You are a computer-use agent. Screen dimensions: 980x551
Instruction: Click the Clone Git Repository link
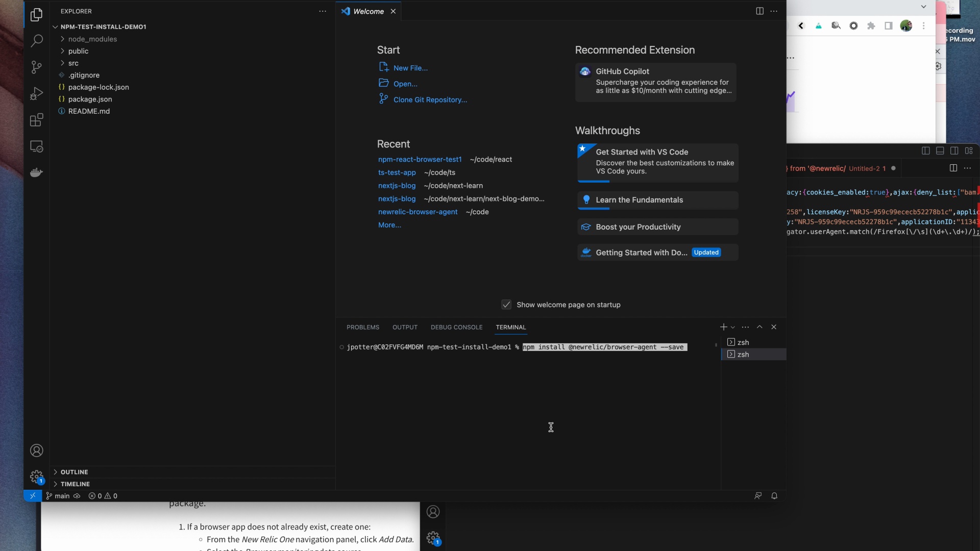(x=430, y=100)
